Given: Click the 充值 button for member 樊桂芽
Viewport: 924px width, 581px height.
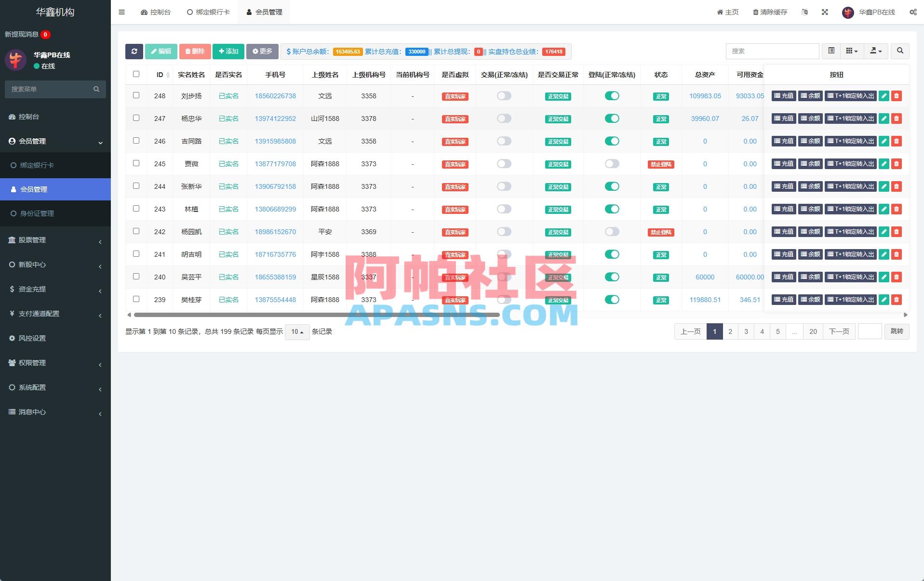Looking at the screenshot, I should pos(784,299).
